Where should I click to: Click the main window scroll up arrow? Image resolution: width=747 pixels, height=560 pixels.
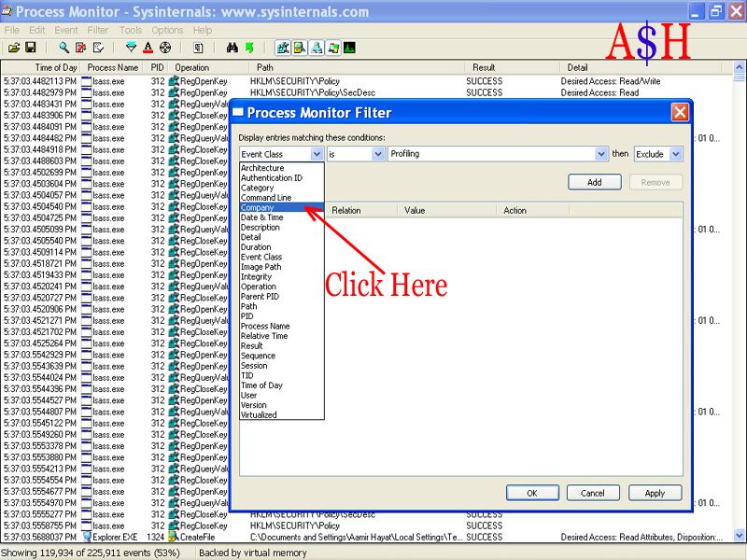pyautogui.click(x=739, y=67)
